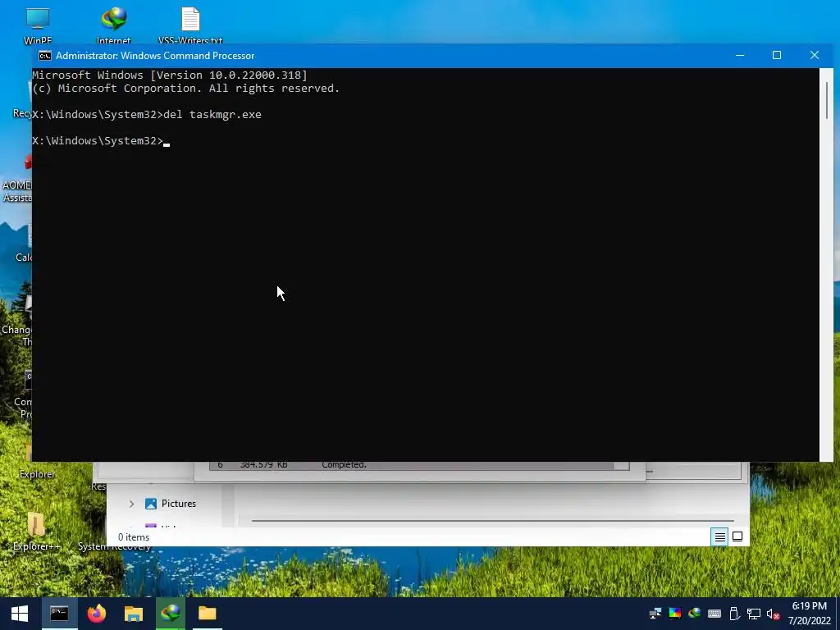
Task: Switch Explorer to large icons view
Action: (x=737, y=536)
